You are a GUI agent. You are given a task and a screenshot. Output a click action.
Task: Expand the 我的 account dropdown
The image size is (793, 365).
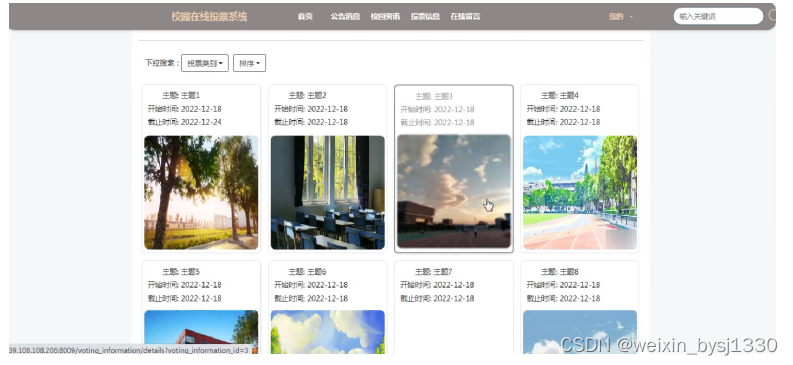[621, 17]
